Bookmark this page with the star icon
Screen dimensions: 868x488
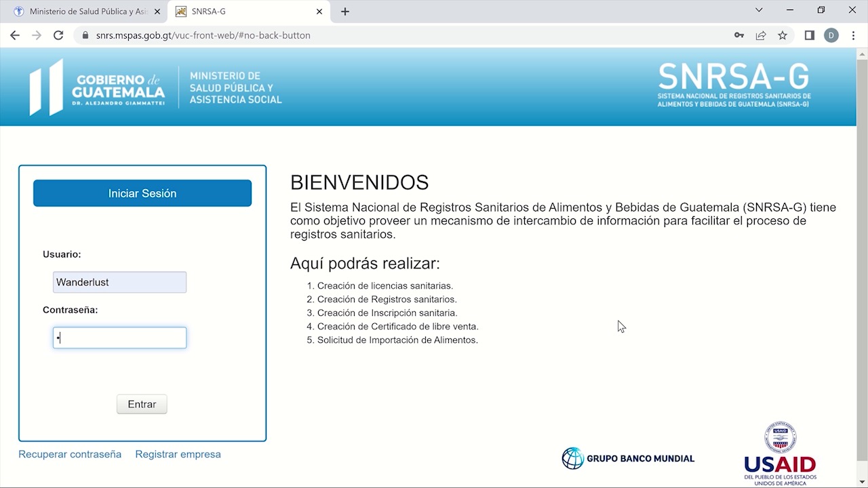point(783,35)
